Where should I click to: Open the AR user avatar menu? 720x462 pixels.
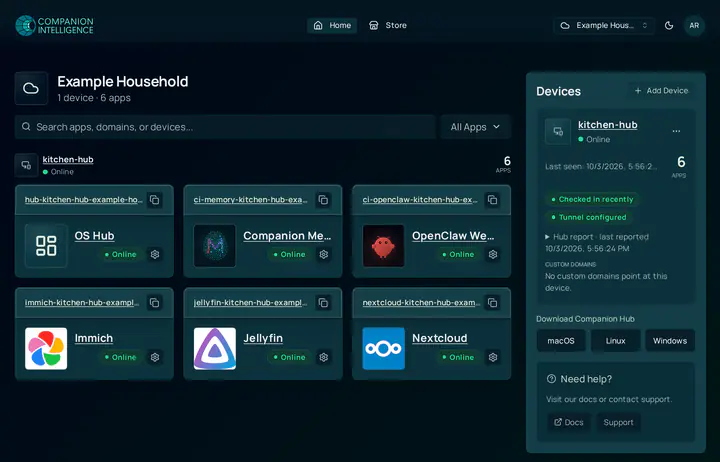click(x=694, y=25)
